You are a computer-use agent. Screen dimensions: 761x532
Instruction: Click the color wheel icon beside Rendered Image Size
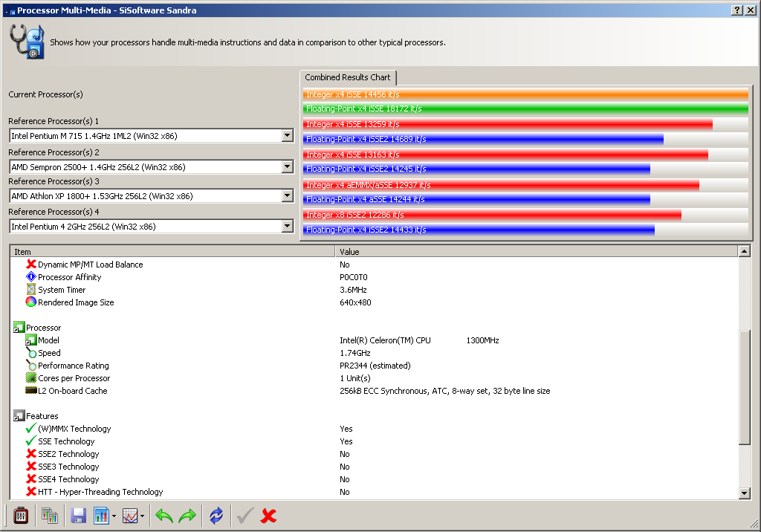[x=31, y=302]
